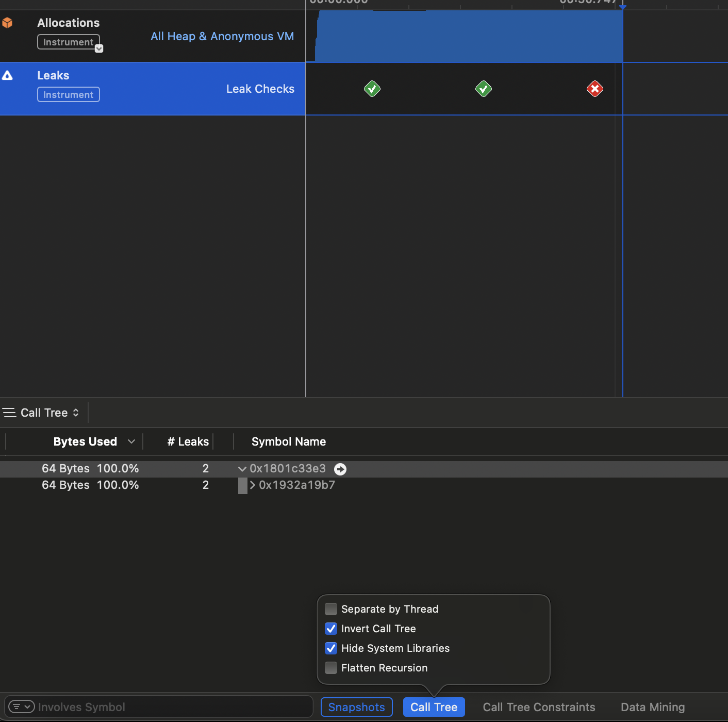Click the Bytes Used column header
The width and height of the screenshot is (728, 722).
(x=85, y=441)
